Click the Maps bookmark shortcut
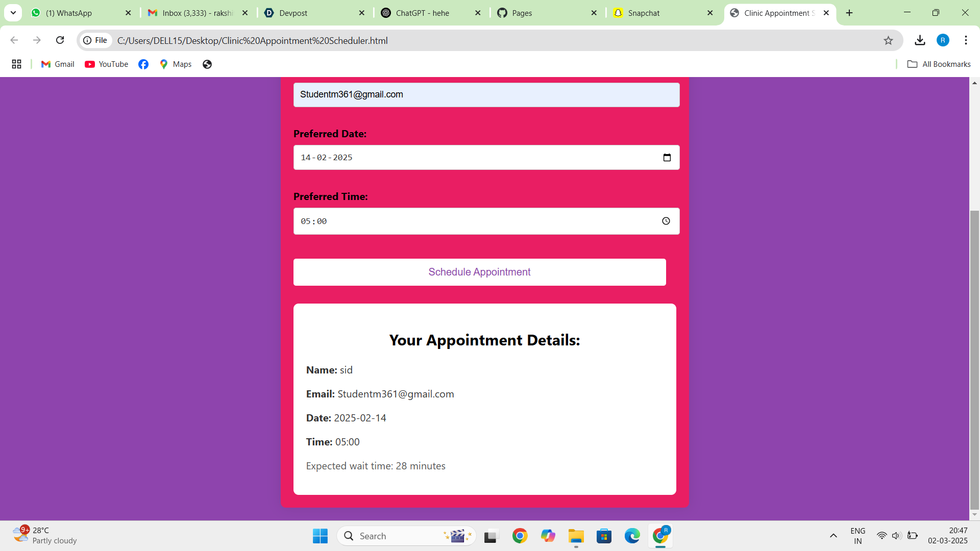This screenshot has width=980, height=551. (x=175, y=64)
